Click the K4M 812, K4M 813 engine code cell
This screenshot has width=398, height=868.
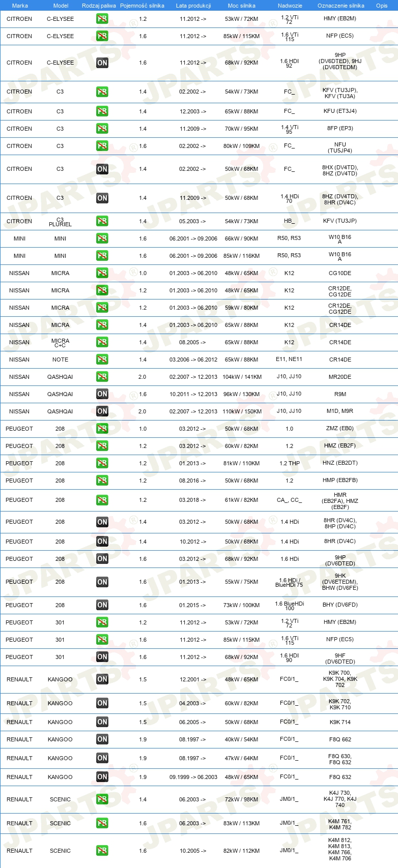[340, 849]
